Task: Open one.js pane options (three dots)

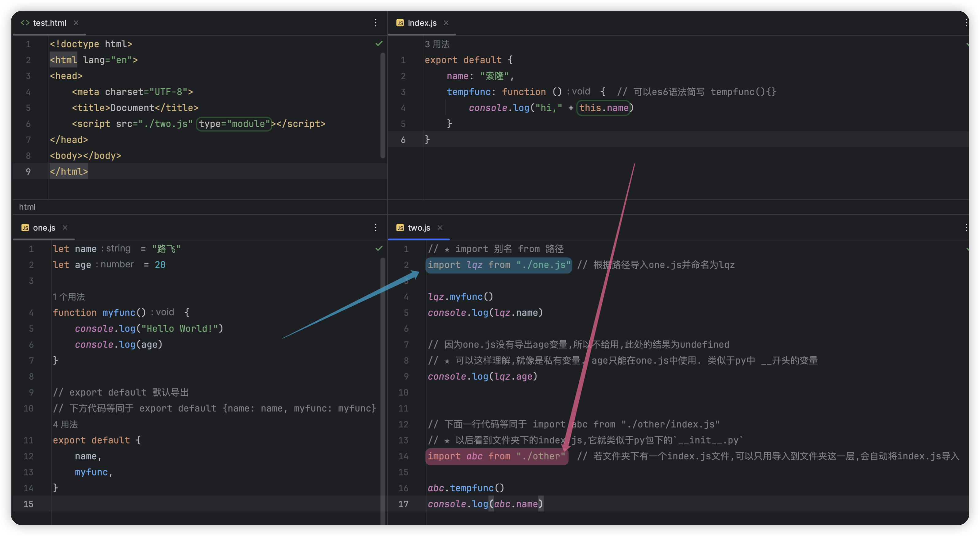Action: click(375, 227)
